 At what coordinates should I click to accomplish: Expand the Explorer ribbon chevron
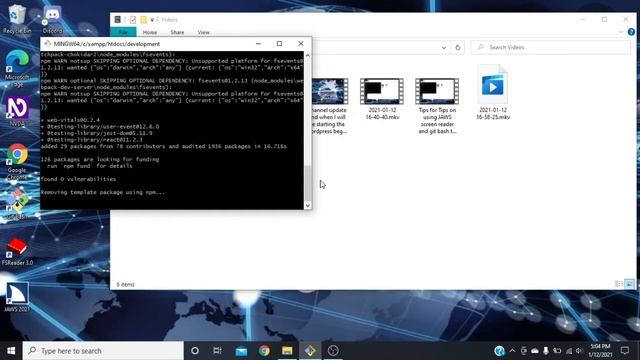pos(621,32)
